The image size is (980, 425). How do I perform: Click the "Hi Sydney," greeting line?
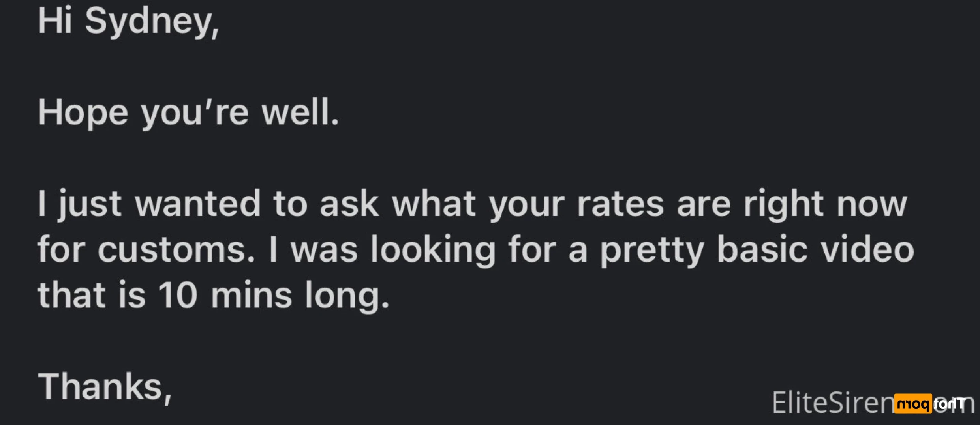(128, 22)
